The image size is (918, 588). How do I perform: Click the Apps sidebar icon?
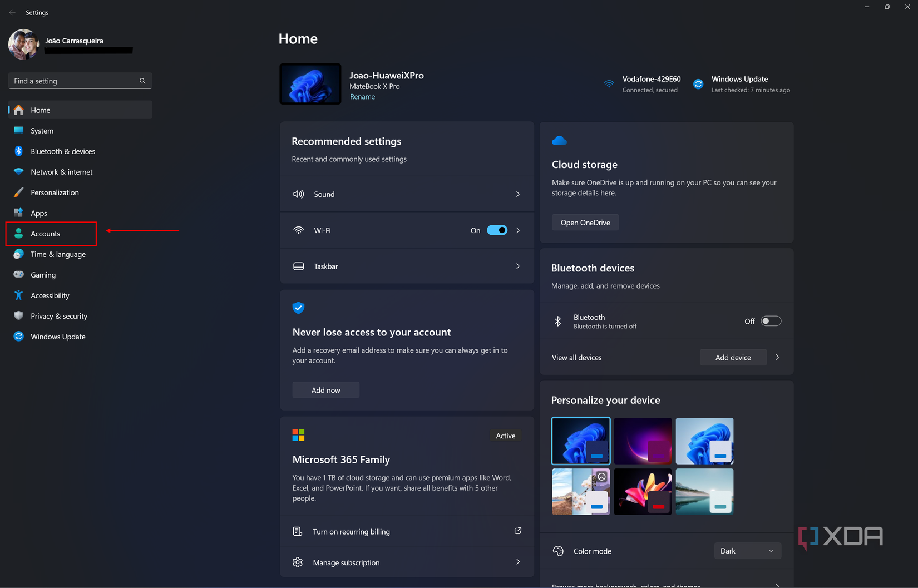[19, 213]
